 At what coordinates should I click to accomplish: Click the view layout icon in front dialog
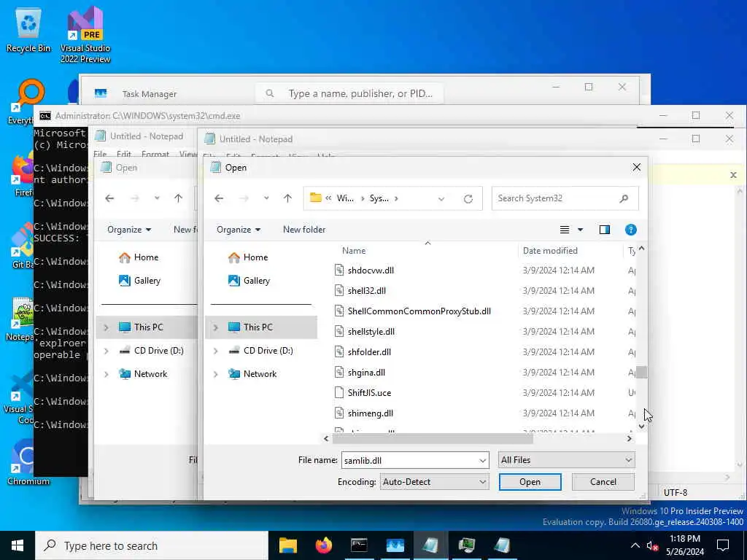click(565, 230)
